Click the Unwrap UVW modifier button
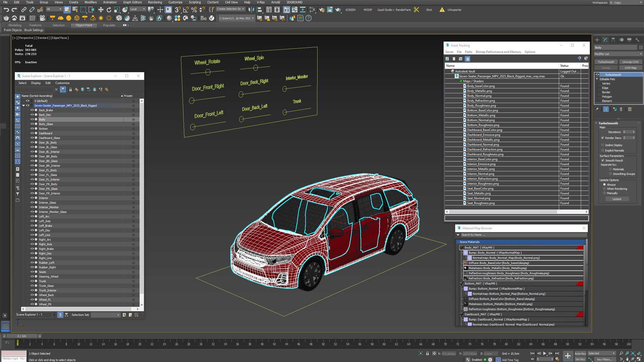Image resolution: width=644 pixels, height=362 pixels. 630,62
